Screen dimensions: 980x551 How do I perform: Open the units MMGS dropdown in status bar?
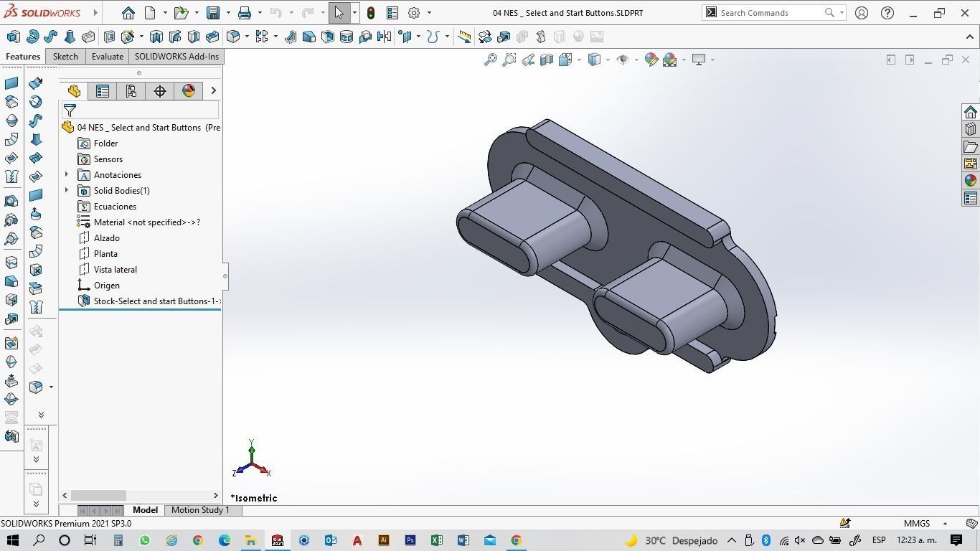(945, 524)
